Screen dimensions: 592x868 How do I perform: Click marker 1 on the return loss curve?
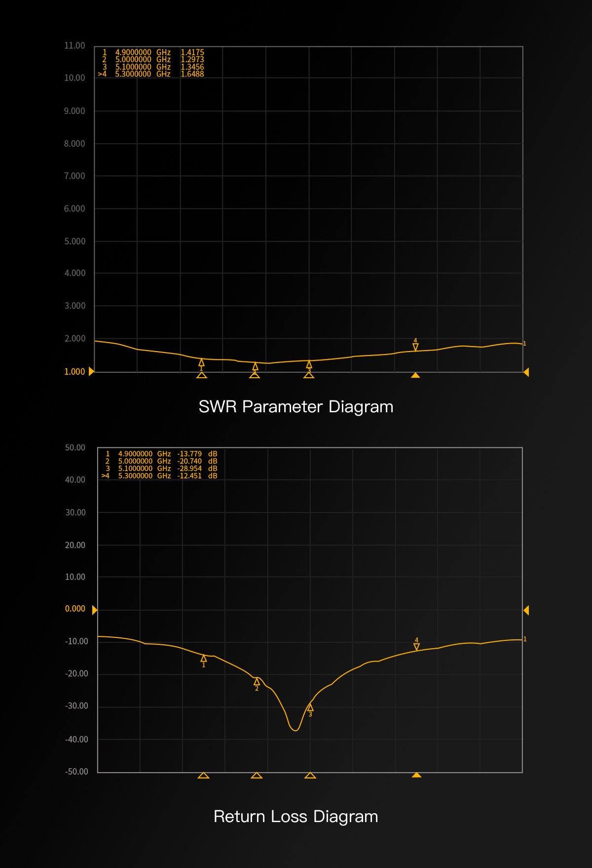[x=204, y=659]
